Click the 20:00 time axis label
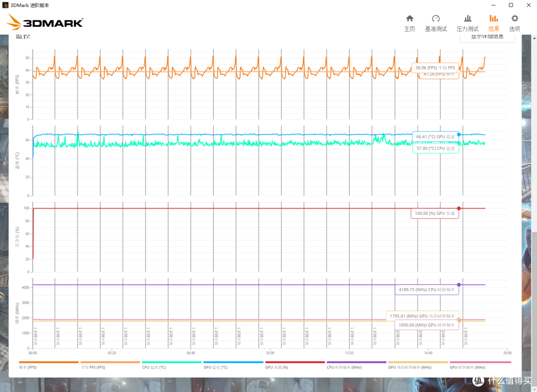537x392 pixels. (x=507, y=353)
